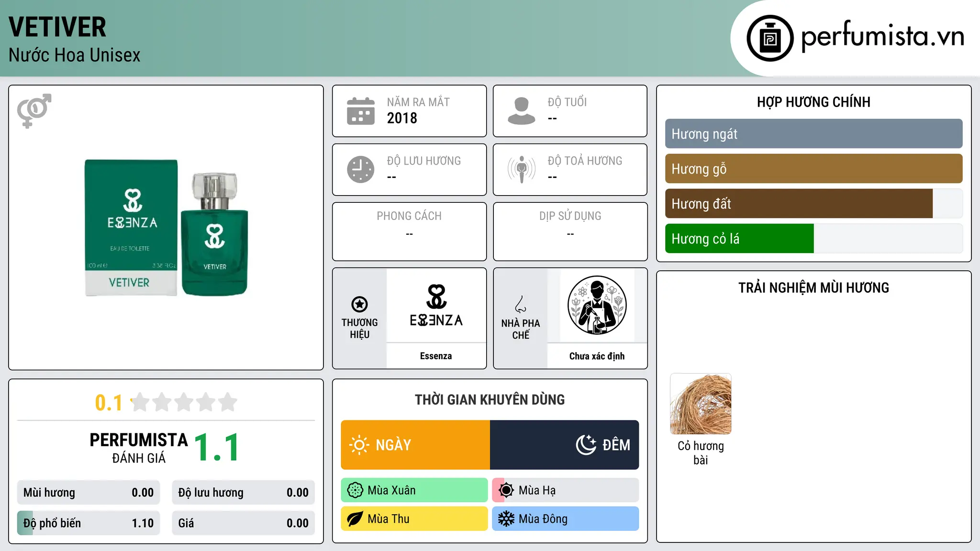Viewport: 980px width, 551px height.
Task: Click the NHÀ PHA CHẾ label
Action: [521, 329]
